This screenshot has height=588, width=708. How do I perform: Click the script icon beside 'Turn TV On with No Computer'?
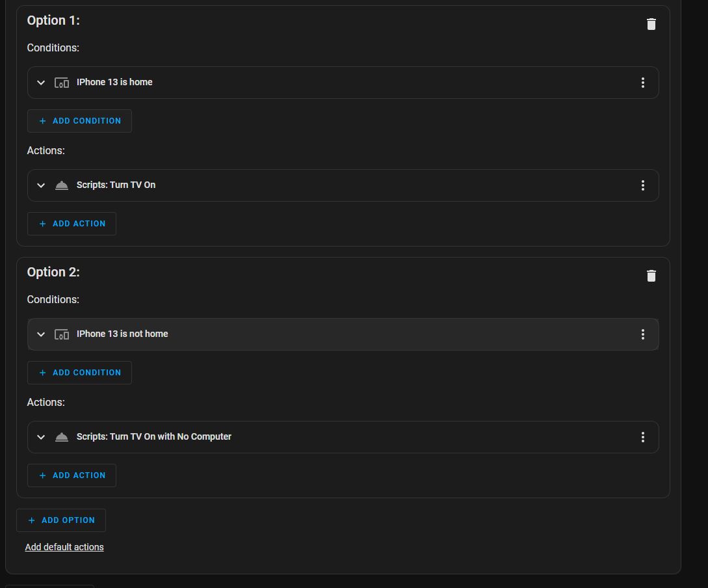(62, 437)
